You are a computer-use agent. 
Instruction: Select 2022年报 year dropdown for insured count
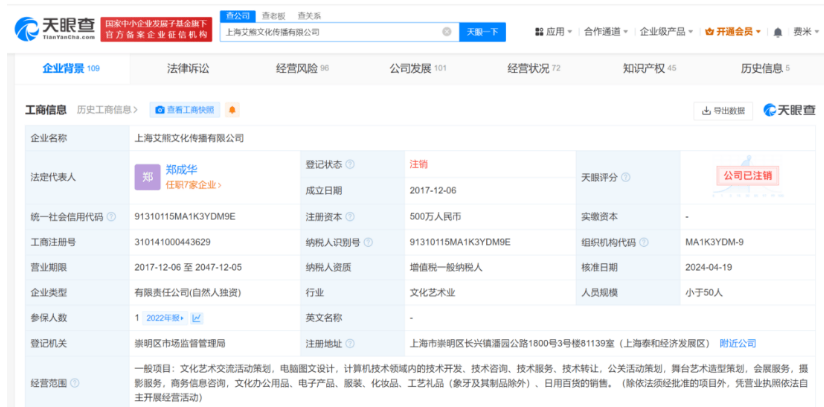click(164, 318)
